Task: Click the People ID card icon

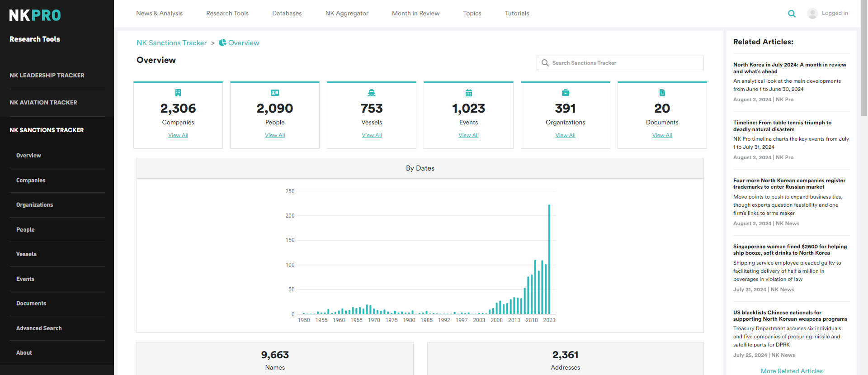Action: coord(275,93)
